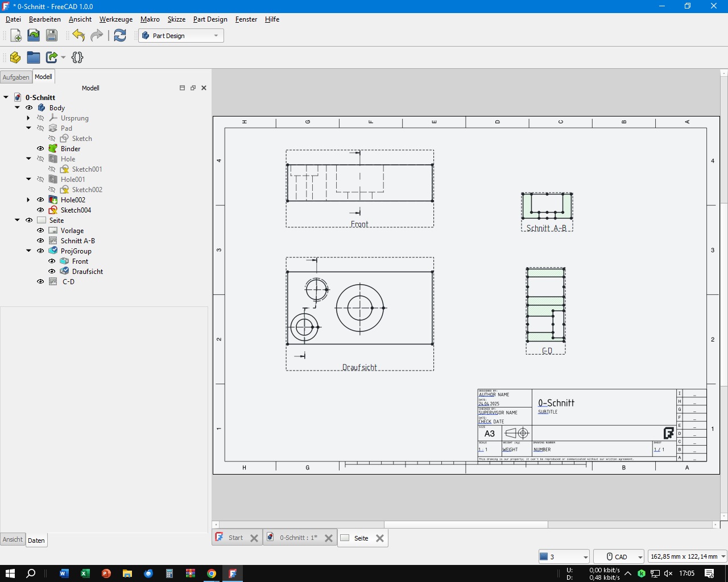Open a file with the toolbar icon

[34, 35]
